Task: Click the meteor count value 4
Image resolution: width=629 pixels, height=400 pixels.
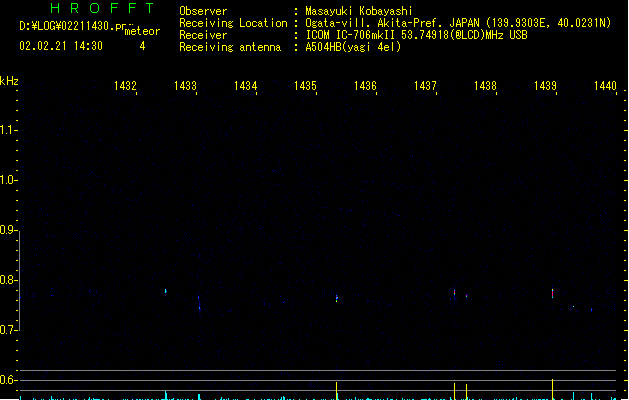Action: click(142, 46)
